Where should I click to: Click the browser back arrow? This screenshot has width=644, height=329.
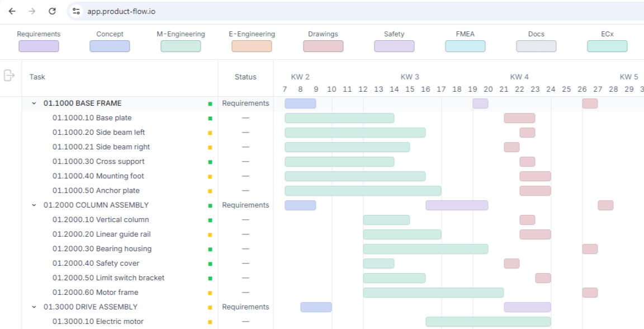12,11
